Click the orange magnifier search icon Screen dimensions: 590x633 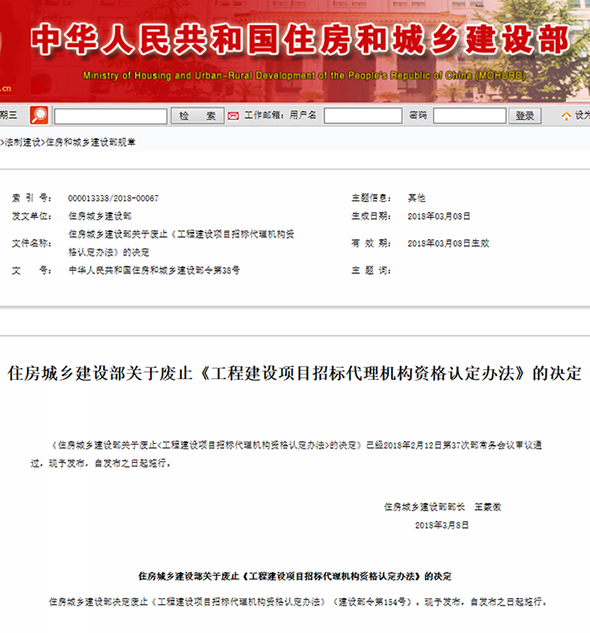(x=39, y=115)
